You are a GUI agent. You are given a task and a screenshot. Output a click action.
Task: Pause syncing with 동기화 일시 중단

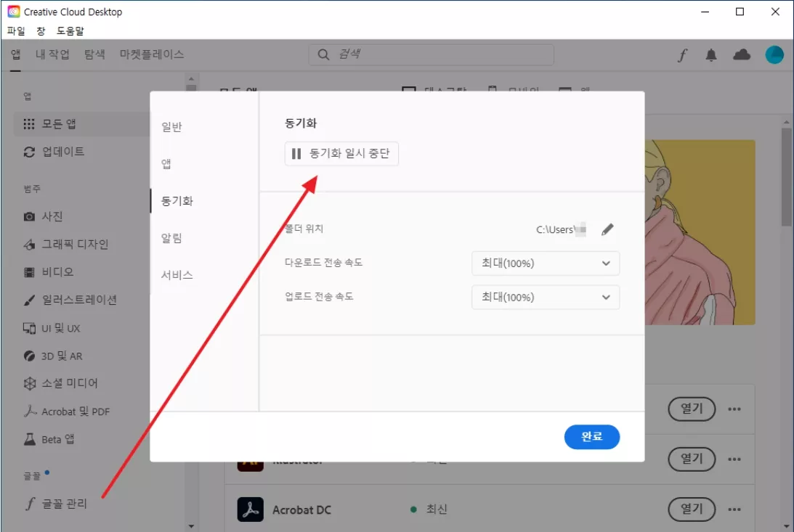click(x=341, y=153)
